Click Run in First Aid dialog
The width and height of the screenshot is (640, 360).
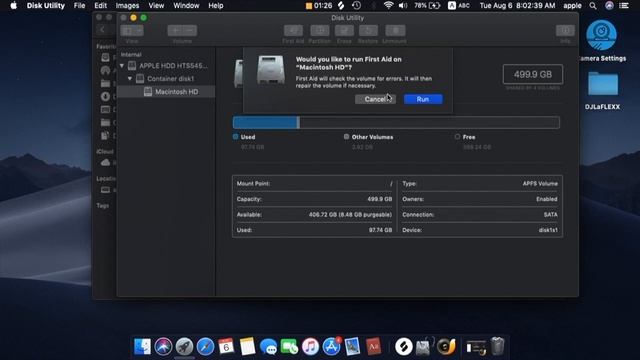[x=423, y=99]
